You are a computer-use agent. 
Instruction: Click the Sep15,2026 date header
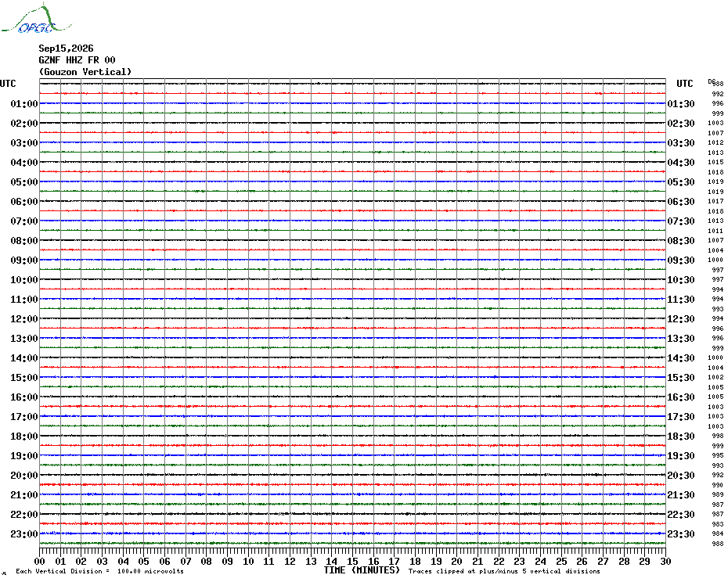pyautogui.click(x=66, y=48)
